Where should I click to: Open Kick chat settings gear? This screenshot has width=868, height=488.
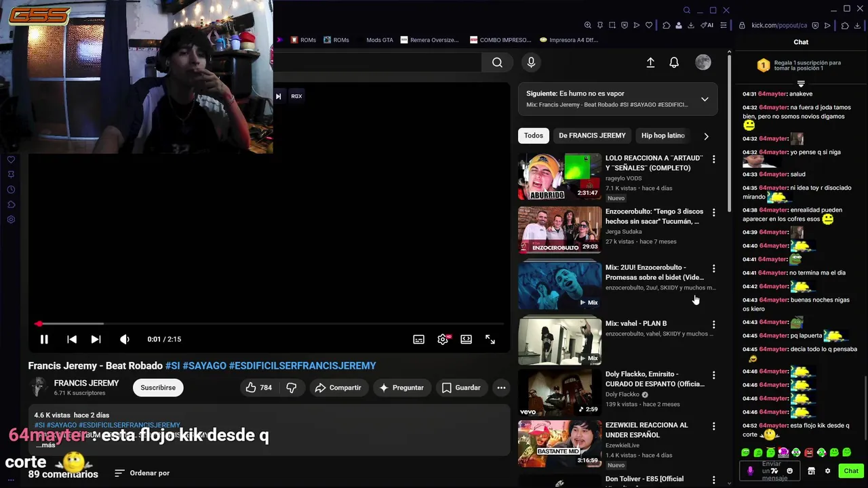click(827, 471)
